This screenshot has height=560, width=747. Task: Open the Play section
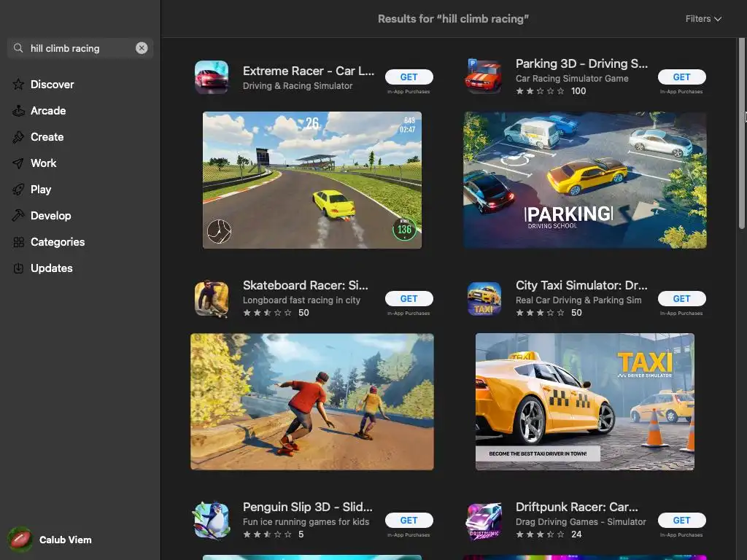click(41, 190)
